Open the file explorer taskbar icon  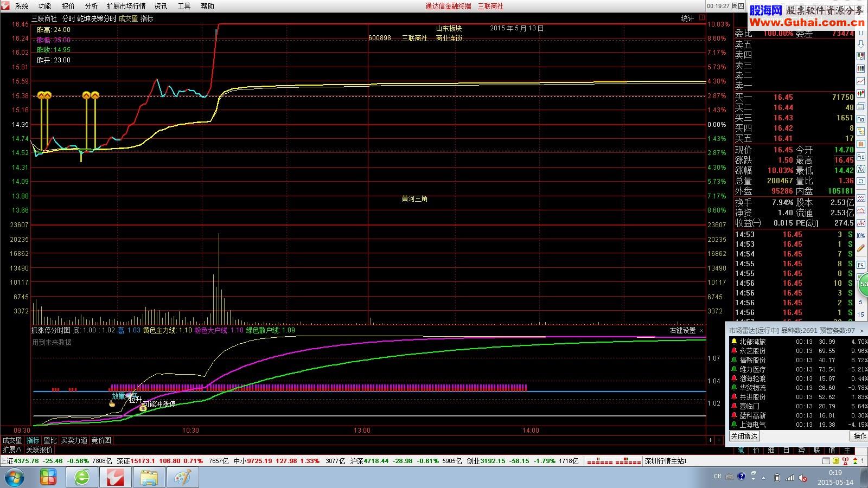tap(149, 478)
